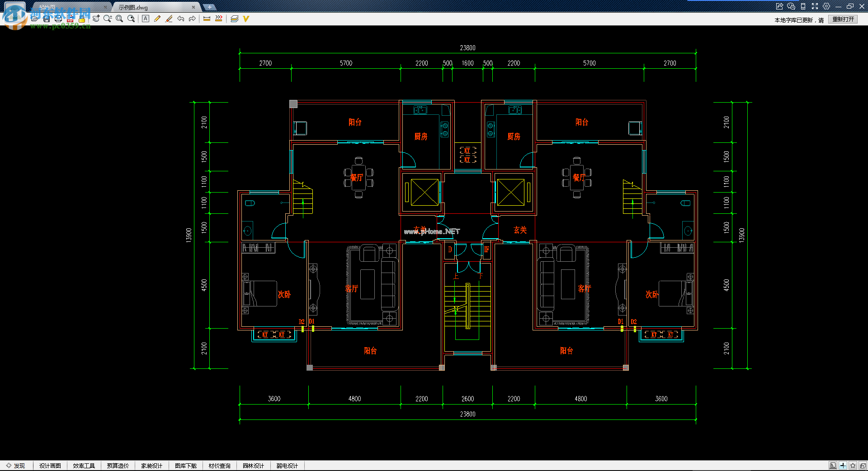Click the 重新打开 button

[843, 19]
